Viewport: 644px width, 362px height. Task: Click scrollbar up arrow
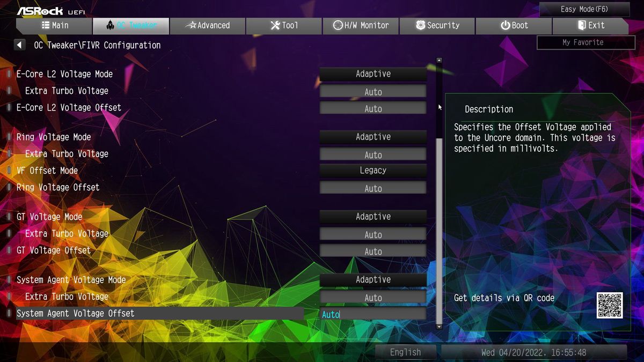pos(439,61)
